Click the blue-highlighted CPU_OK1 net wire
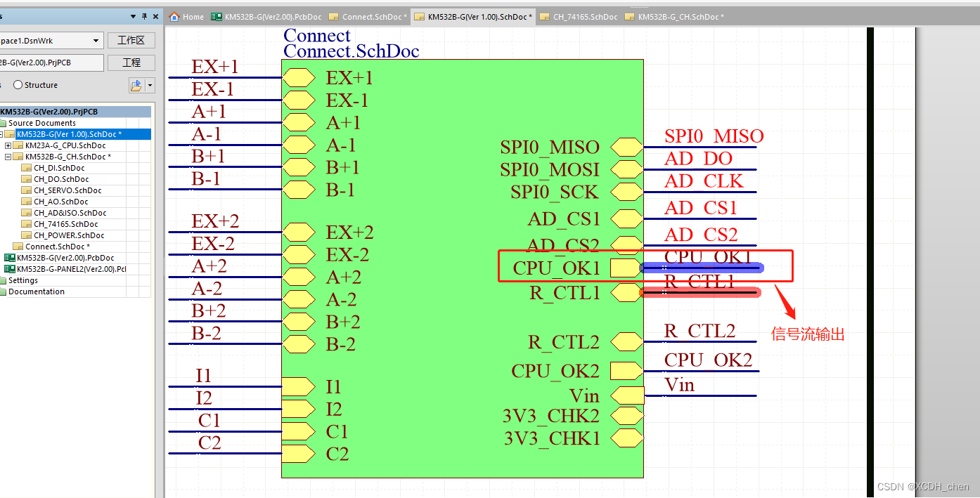This screenshot has height=498, width=980. (x=703, y=267)
